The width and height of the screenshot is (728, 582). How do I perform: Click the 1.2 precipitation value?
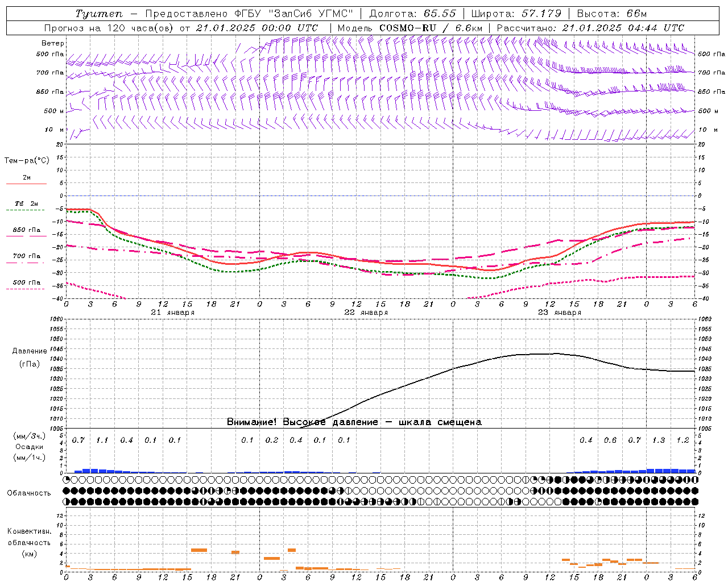pos(682,440)
